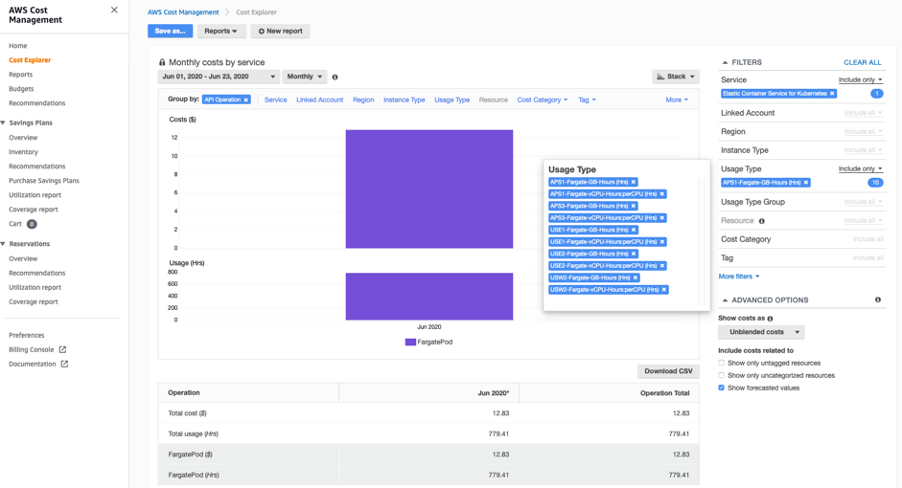Open Inventory under Savings Plans
The height and width of the screenshot is (488, 902).
(23, 152)
